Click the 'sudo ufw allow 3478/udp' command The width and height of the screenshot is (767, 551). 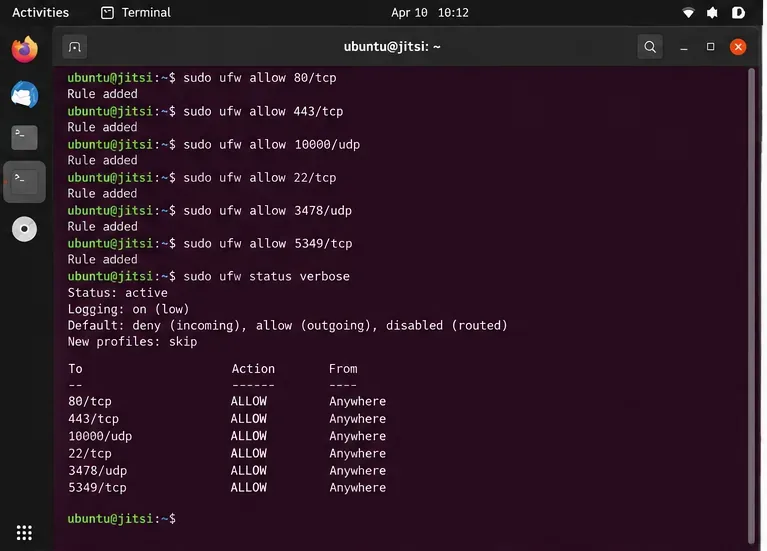tap(268, 211)
